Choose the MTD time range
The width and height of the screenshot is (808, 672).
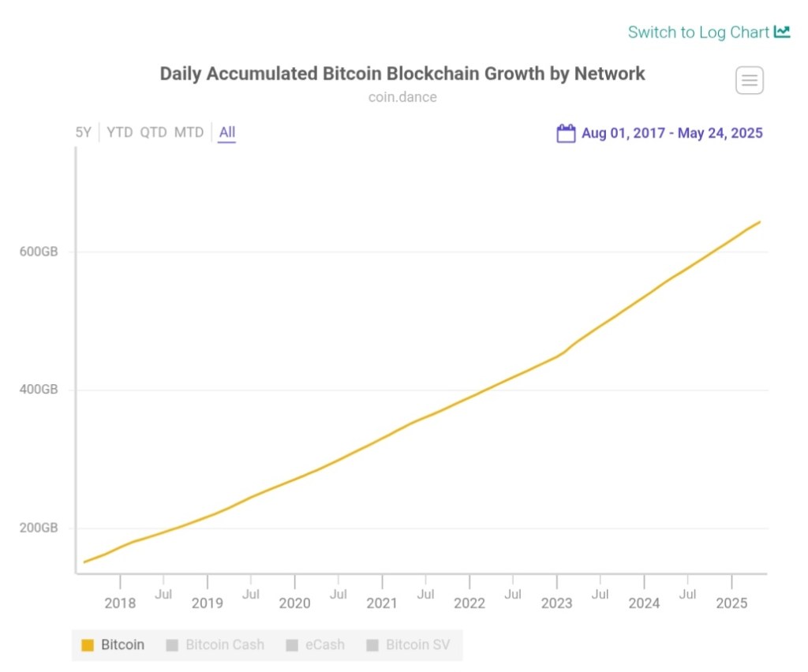189,133
